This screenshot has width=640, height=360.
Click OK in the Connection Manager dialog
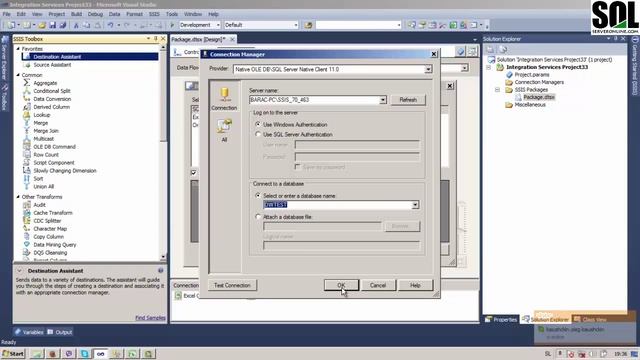[x=341, y=285]
